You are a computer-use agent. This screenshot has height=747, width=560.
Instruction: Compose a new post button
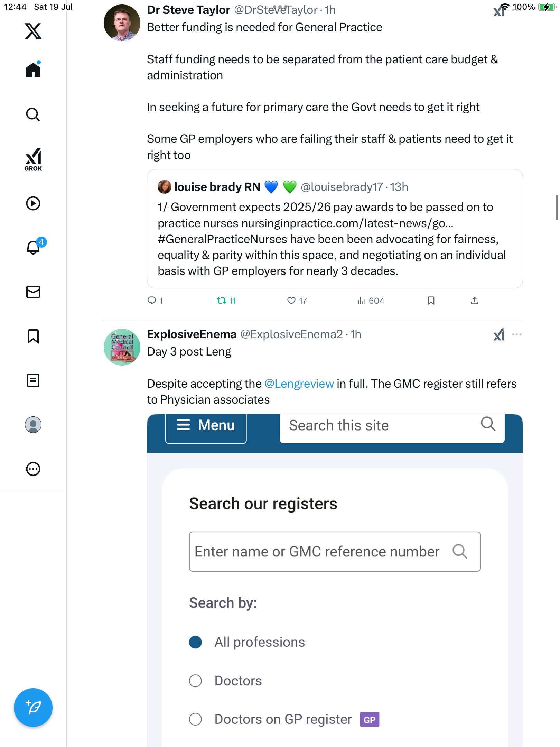pyautogui.click(x=33, y=707)
